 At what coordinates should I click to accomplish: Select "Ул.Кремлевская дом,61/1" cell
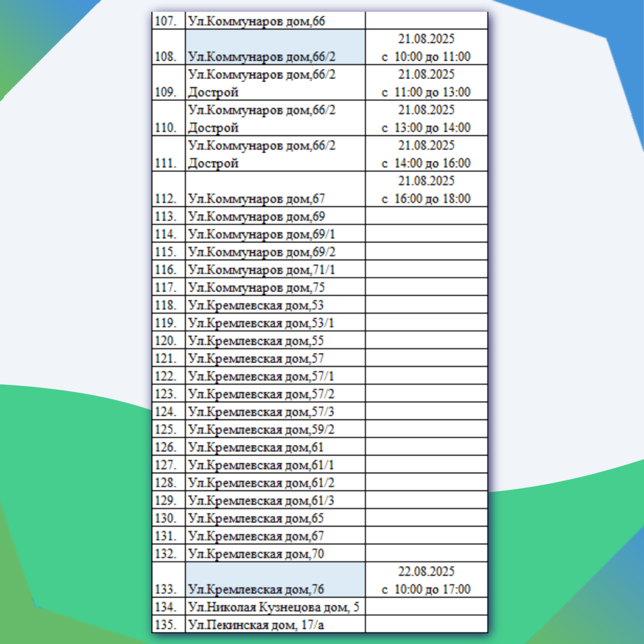click(275, 465)
